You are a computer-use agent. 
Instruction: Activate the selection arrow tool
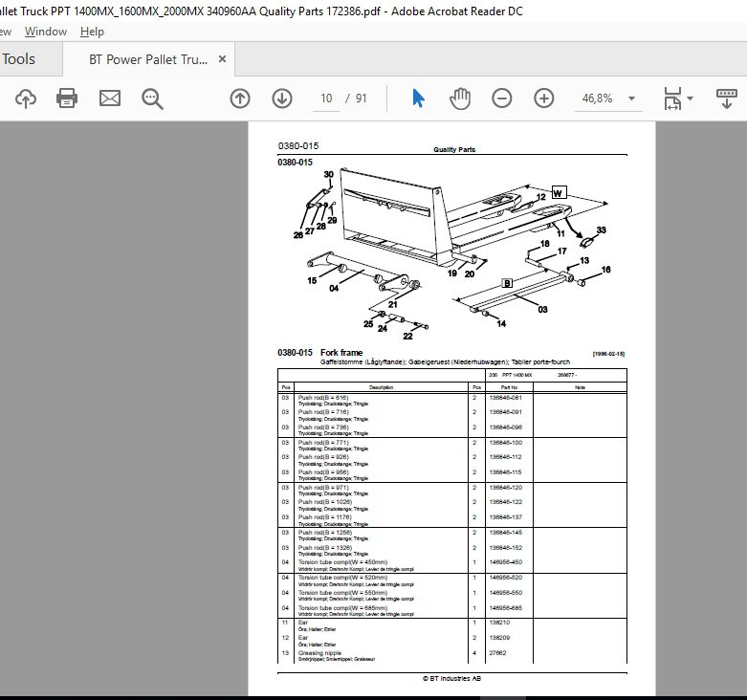(418, 98)
